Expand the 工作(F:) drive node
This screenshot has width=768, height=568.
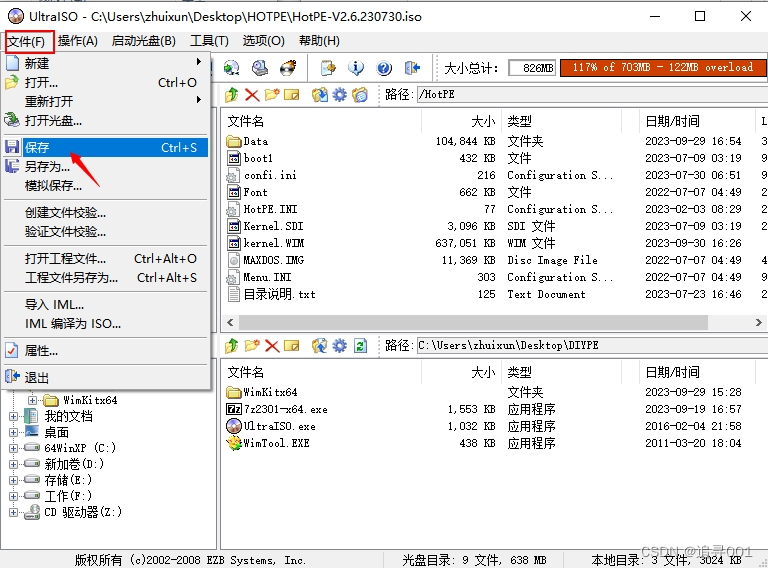(13, 496)
